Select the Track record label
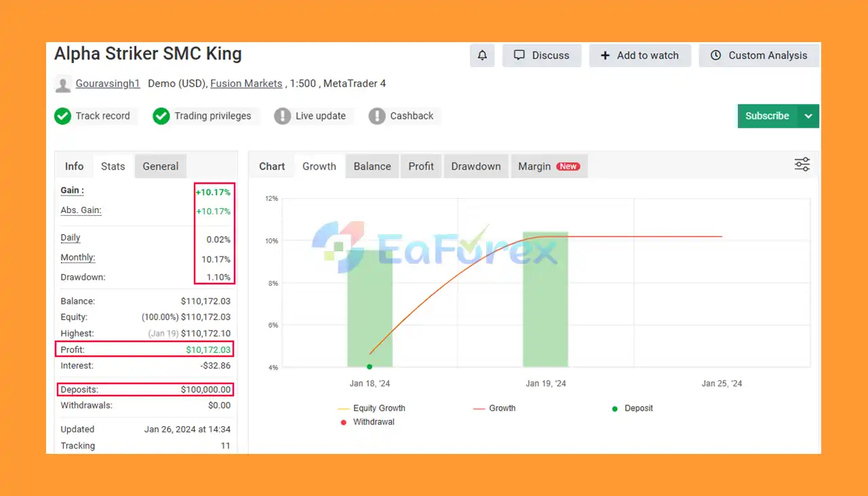Screen dimensions: 868x496 tap(102, 116)
